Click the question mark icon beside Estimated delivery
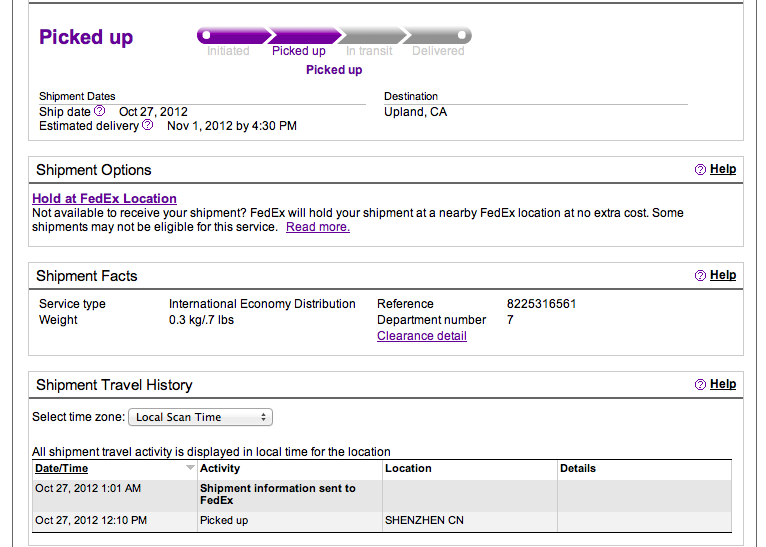Viewport: 766px width, 547px height. coord(148,125)
